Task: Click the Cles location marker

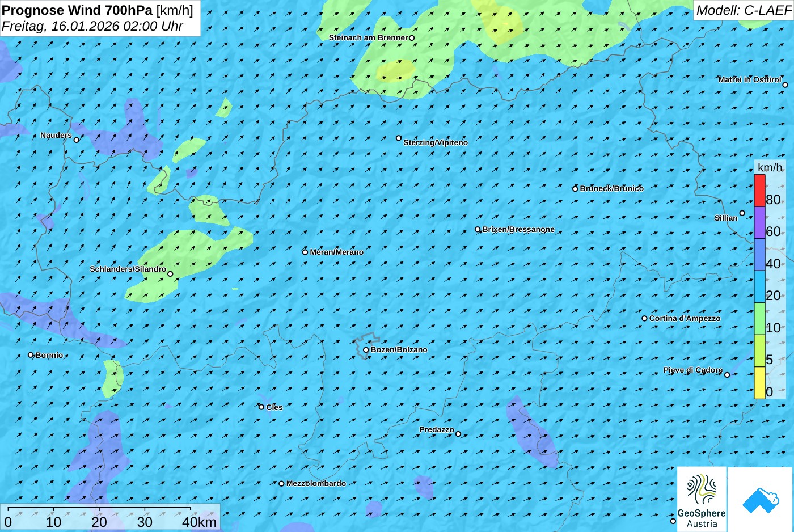Action: pos(261,407)
